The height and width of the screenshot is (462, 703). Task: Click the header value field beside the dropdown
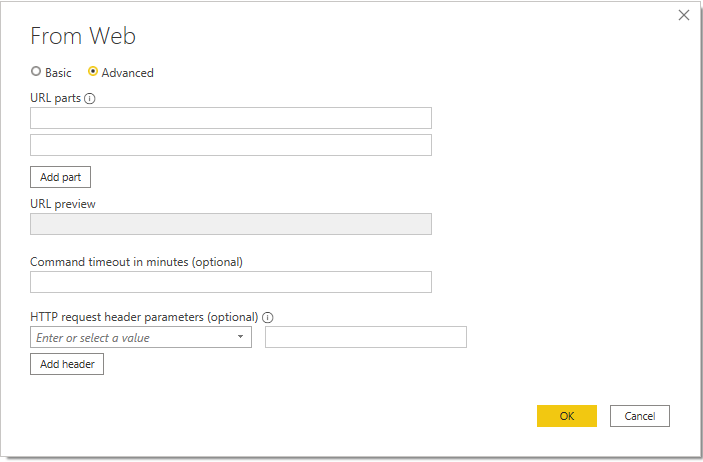click(366, 337)
